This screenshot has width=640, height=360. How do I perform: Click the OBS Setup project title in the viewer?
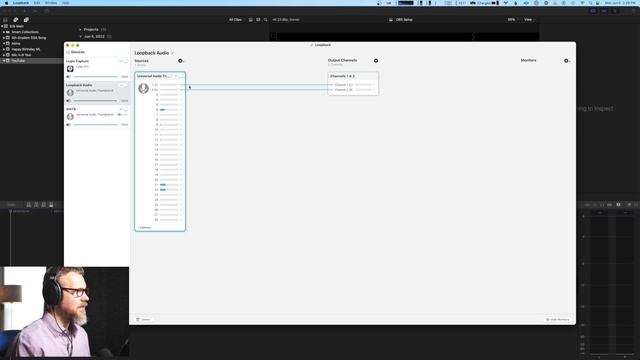coord(404,20)
